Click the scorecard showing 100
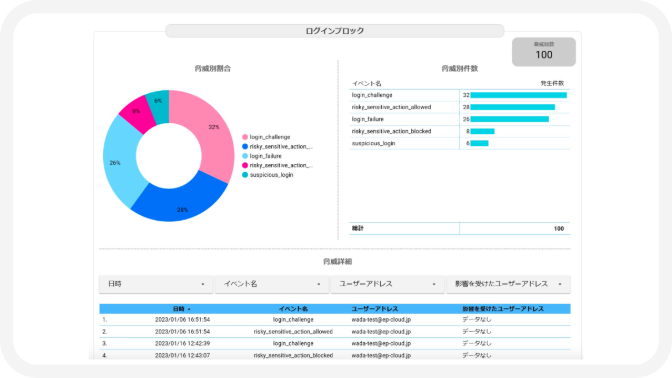Viewport: 672px width, 378px height. (544, 52)
